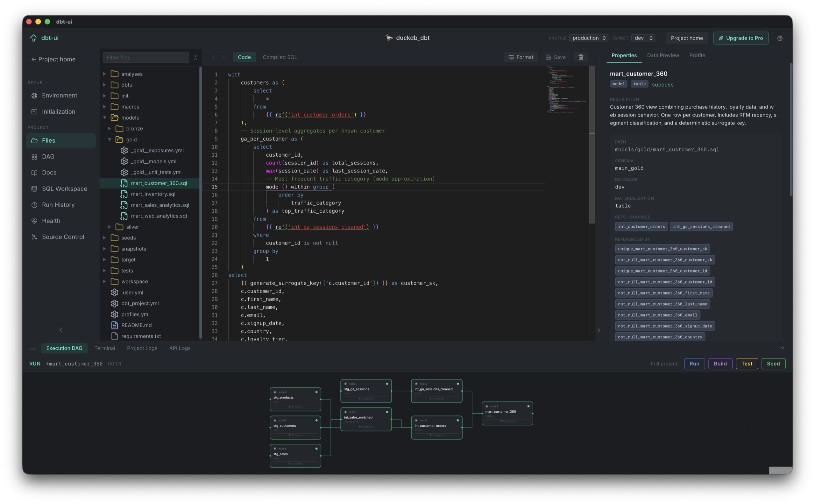
Task: Open API Logs tab
Action: pyautogui.click(x=180, y=348)
